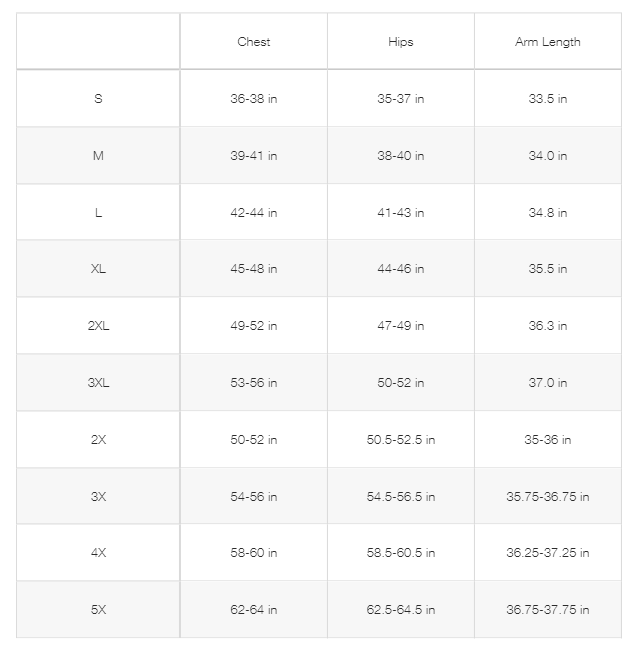Viewport: 637px width, 651px height.
Task: Select the 3X size row label
Action: click(x=98, y=497)
